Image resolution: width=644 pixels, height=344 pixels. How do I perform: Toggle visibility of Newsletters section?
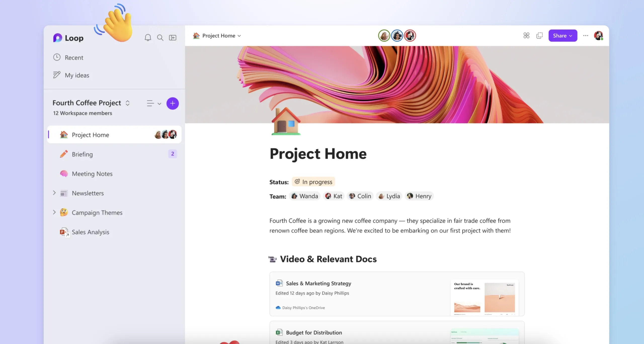[55, 193]
